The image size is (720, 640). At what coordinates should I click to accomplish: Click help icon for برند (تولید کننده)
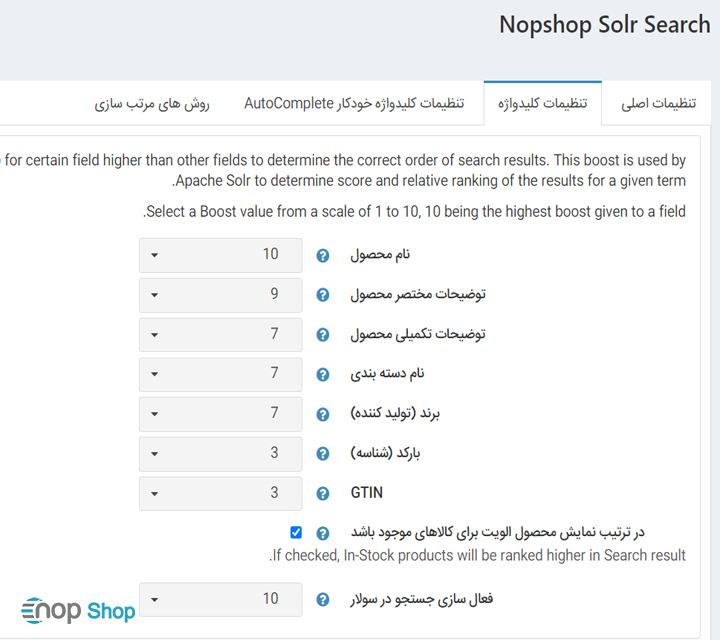pos(323,414)
